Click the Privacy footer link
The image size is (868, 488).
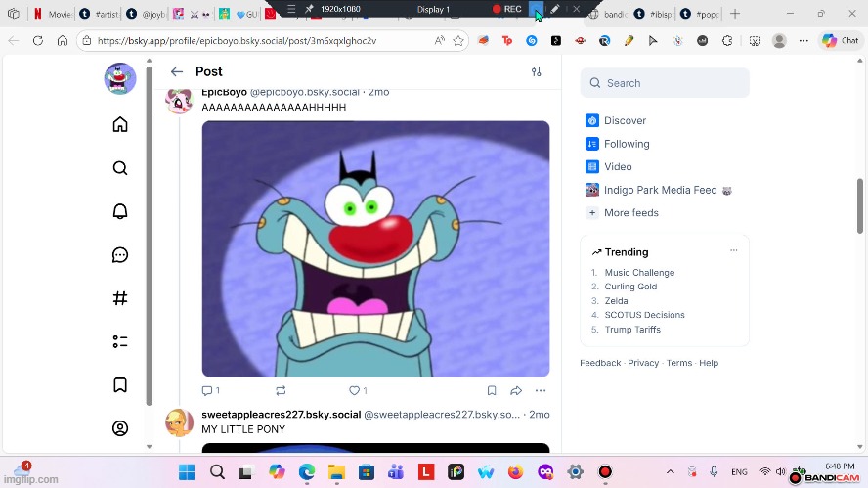pyautogui.click(x=643, y=363)
